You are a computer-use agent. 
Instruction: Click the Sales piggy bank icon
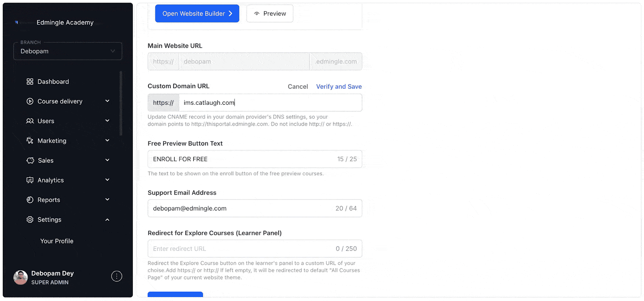point(30,160)
